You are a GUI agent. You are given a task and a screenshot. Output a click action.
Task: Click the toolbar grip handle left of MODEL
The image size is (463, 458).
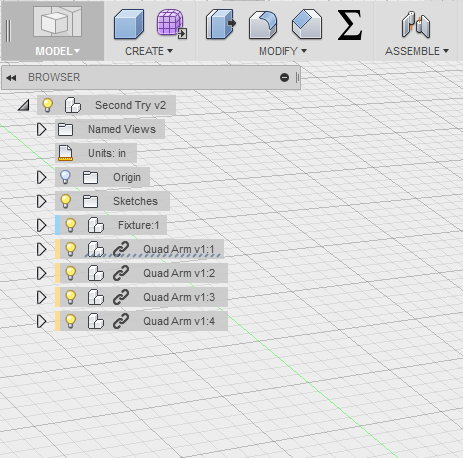point(8,31)
